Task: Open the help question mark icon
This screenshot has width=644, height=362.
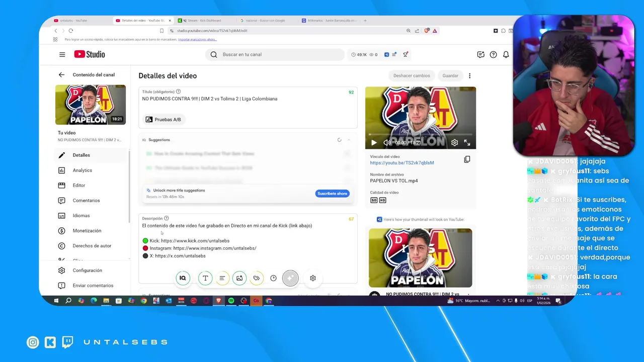Action: point(493,54)
